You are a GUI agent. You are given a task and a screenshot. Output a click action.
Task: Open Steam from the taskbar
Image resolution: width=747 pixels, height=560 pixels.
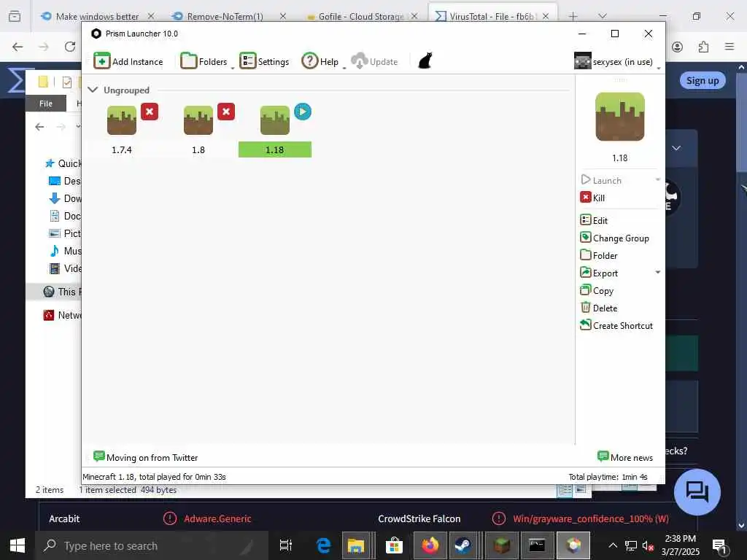point(462,545)
